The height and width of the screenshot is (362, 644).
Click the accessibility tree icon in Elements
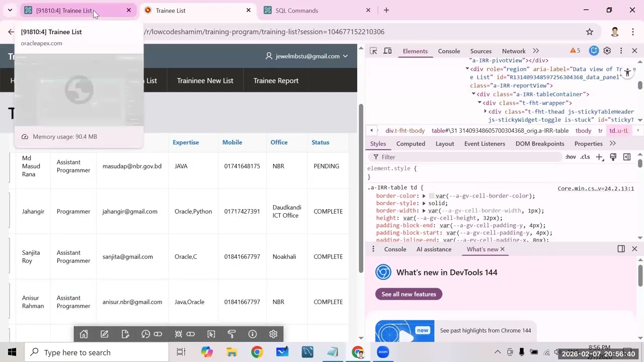point(627,73)
